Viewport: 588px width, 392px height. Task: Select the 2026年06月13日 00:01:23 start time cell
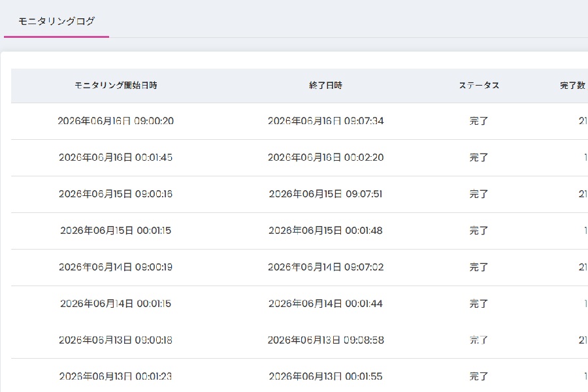116,376
